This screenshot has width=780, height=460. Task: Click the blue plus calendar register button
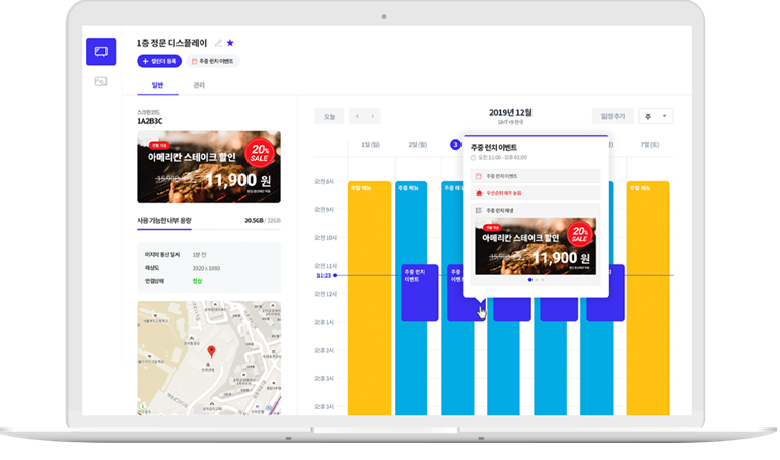click(159, 61)
